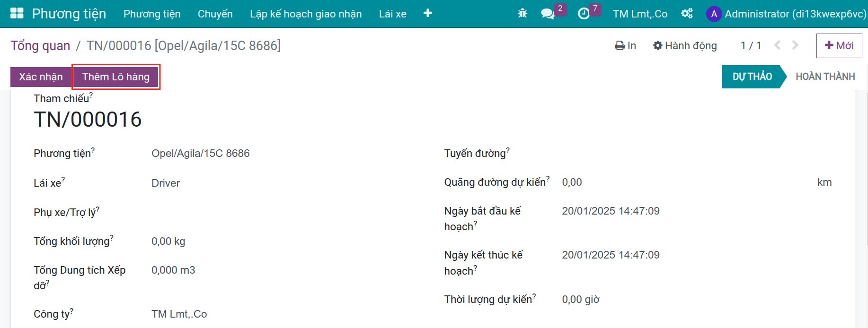Screen dimensions: 868x328
Task: Open the Hành động actions dropdown
Action: (685, 45)
